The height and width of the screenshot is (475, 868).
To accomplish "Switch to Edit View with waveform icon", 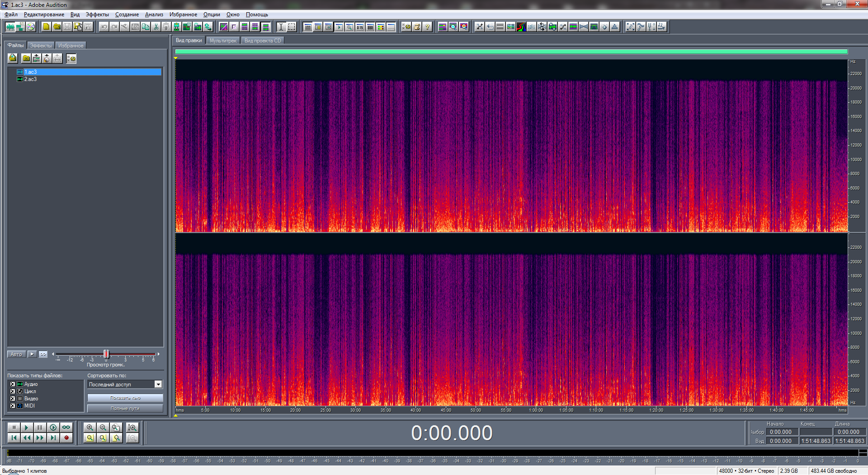I will (9, 27).
